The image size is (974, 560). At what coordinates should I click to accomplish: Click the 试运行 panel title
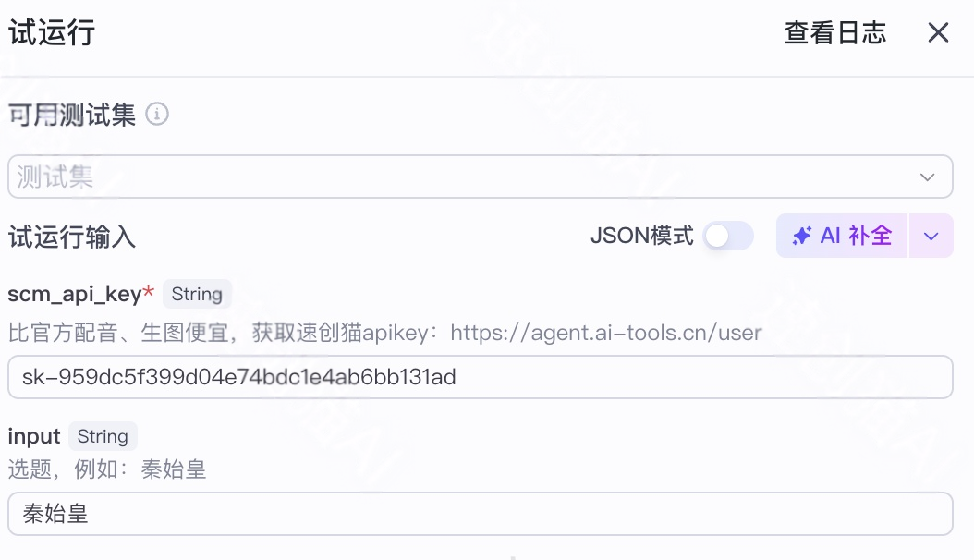point(52,33)
